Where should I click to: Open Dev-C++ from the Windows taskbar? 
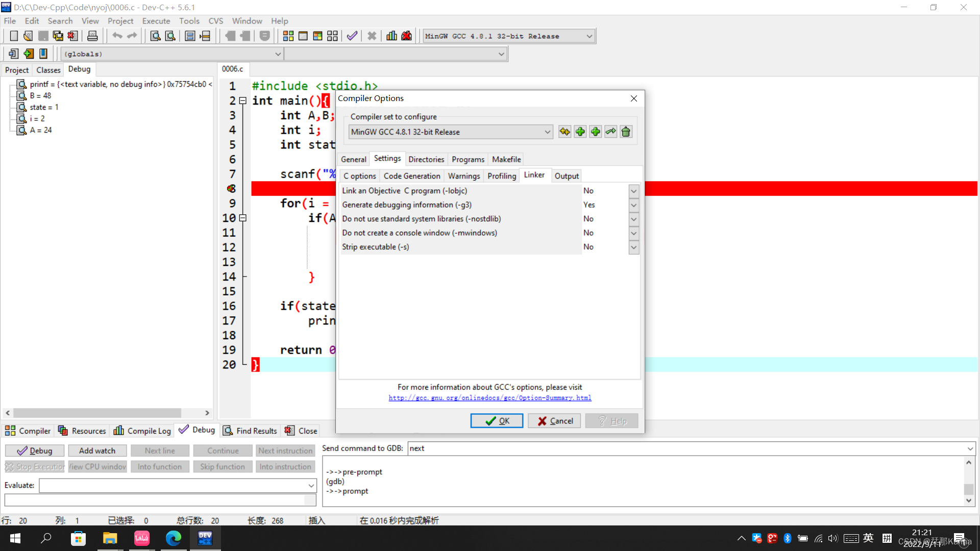(x=205, y=538)
